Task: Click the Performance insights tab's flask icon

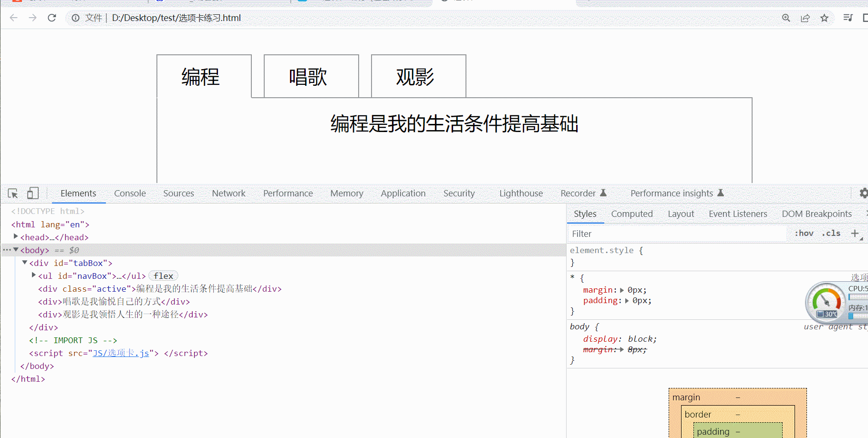Action: pos(721,193)
